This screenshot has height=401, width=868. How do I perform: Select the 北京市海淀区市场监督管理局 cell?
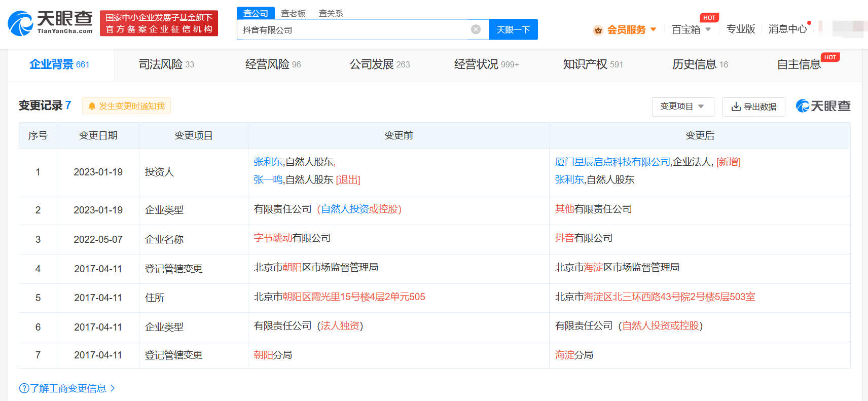point(700,268)
